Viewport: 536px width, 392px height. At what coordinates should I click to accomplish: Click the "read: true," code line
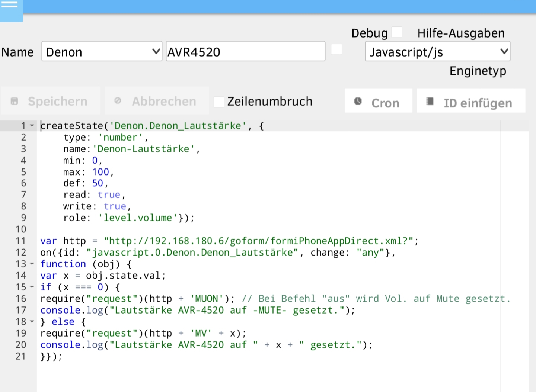94,195
